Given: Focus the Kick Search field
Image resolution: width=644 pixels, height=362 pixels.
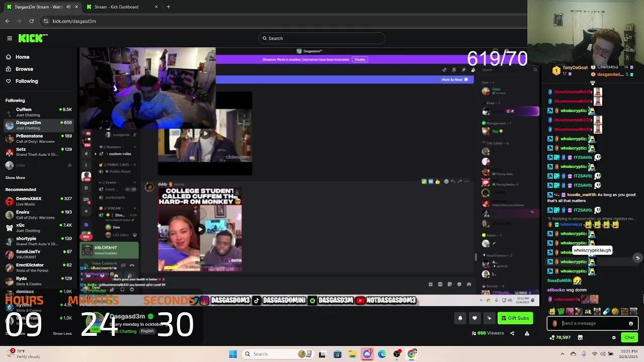Looking at the screenshot, I should (322, 38).
